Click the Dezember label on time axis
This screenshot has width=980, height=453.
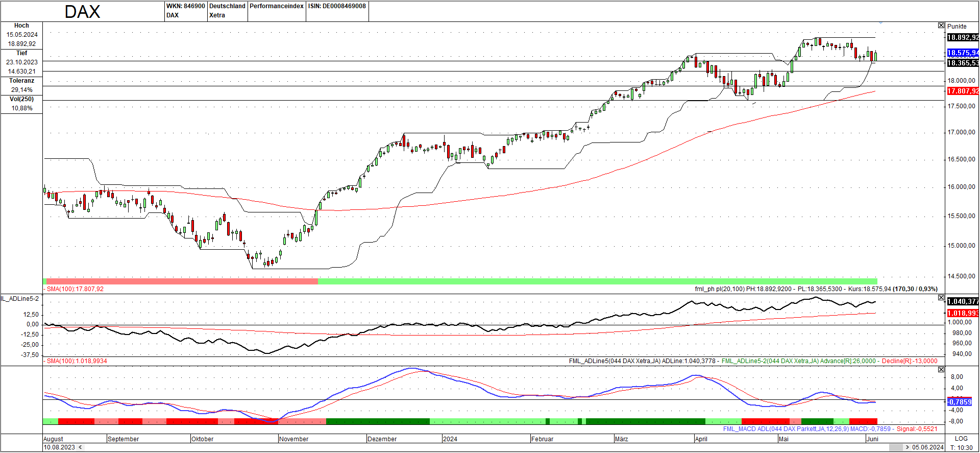click(382, 439)
